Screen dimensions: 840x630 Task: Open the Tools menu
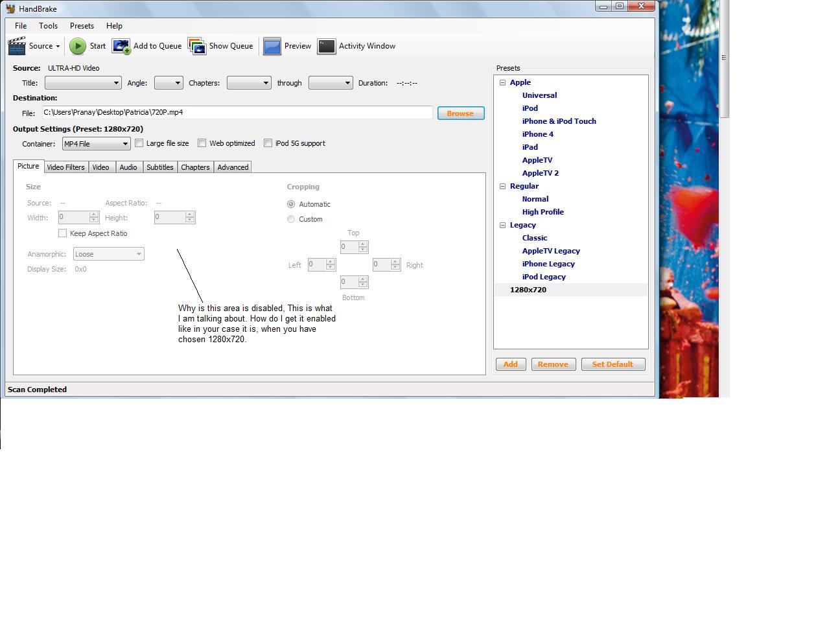click(49, 26)
